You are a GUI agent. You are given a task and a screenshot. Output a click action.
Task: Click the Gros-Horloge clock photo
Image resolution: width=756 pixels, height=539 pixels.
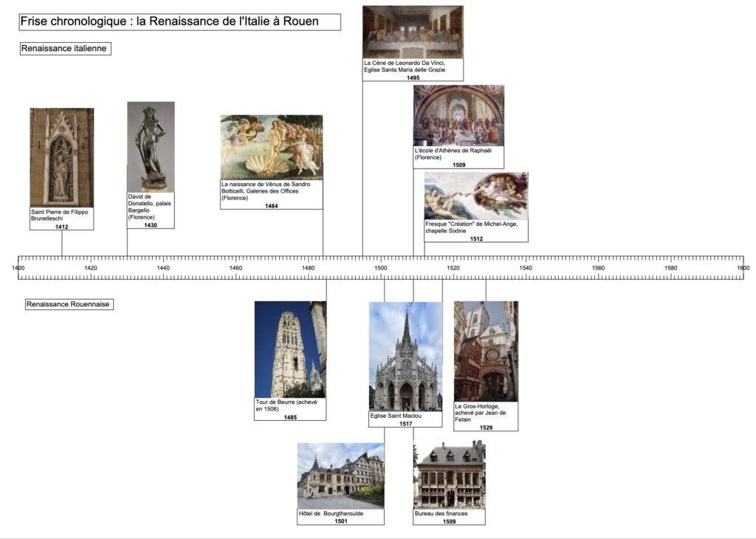[x=486, y=351]
